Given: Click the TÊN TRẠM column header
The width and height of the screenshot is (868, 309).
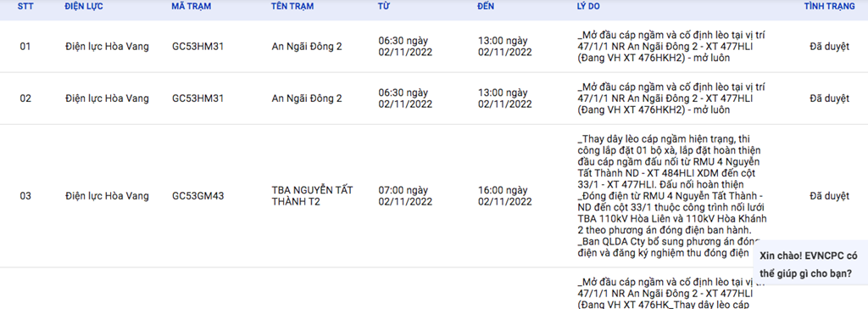Looking at the screenshot, I should 292,7.
